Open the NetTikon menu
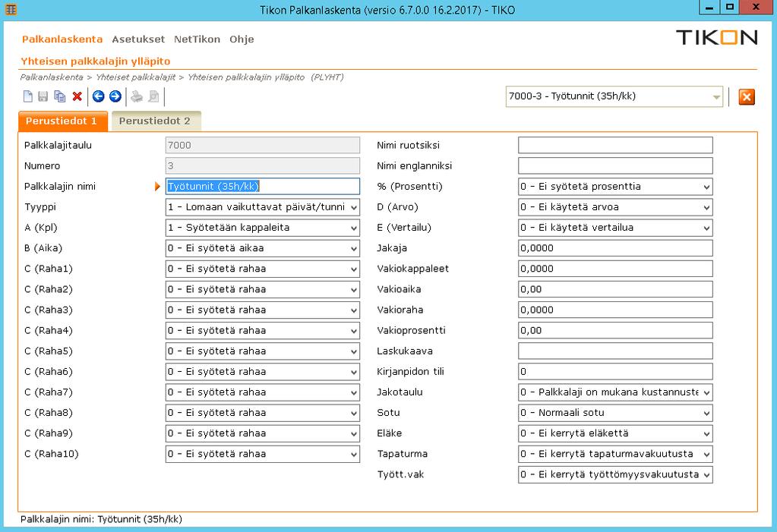777x532 pixels. [x=197, y=39]
